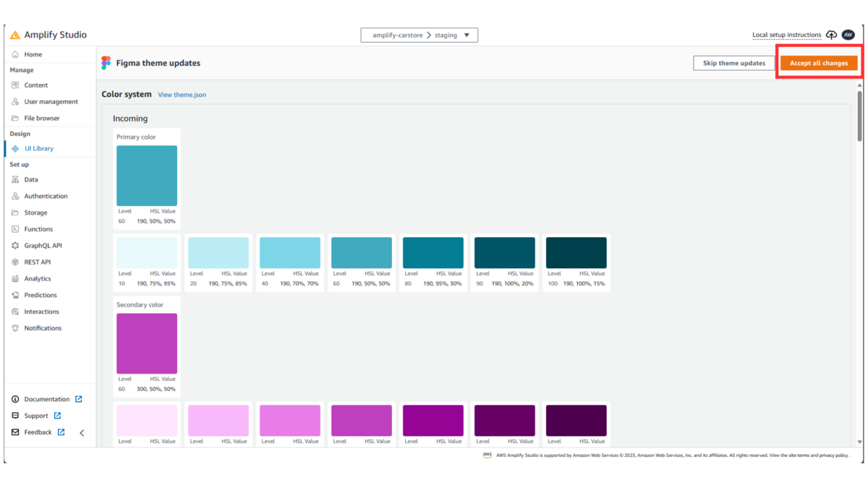Image resolution: width=868 pixels, height=488 pixels.
Task: Click the Content sidebar icon
Action: click(x=15, y=85)
